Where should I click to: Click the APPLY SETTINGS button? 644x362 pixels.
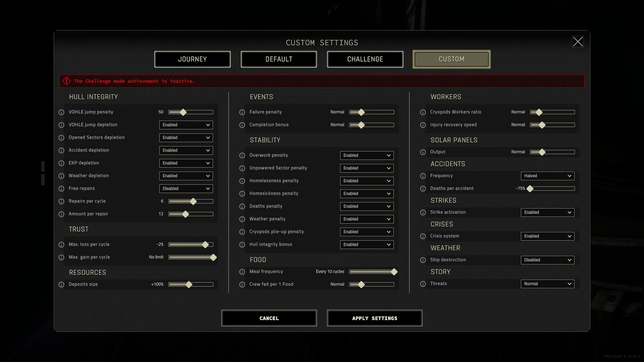[x=375, y=318]
